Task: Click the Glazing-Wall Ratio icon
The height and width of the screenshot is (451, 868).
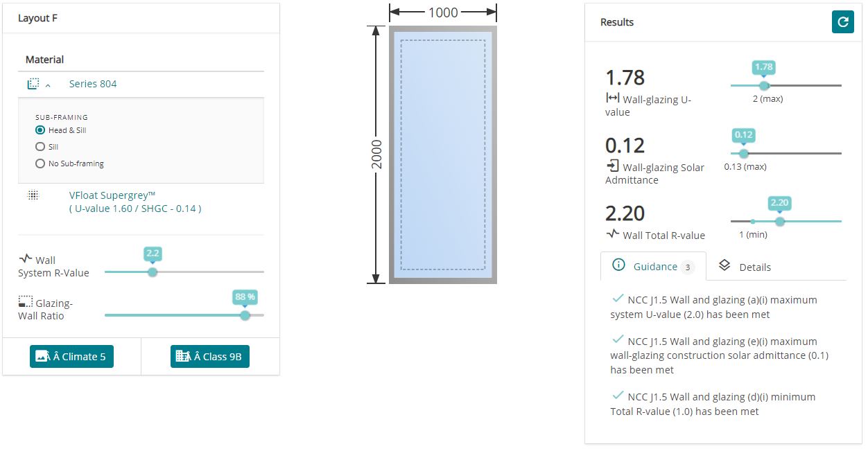Action: 26,302
